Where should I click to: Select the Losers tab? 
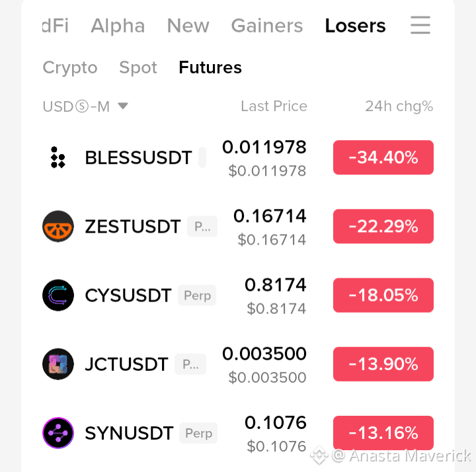[355, 26]
